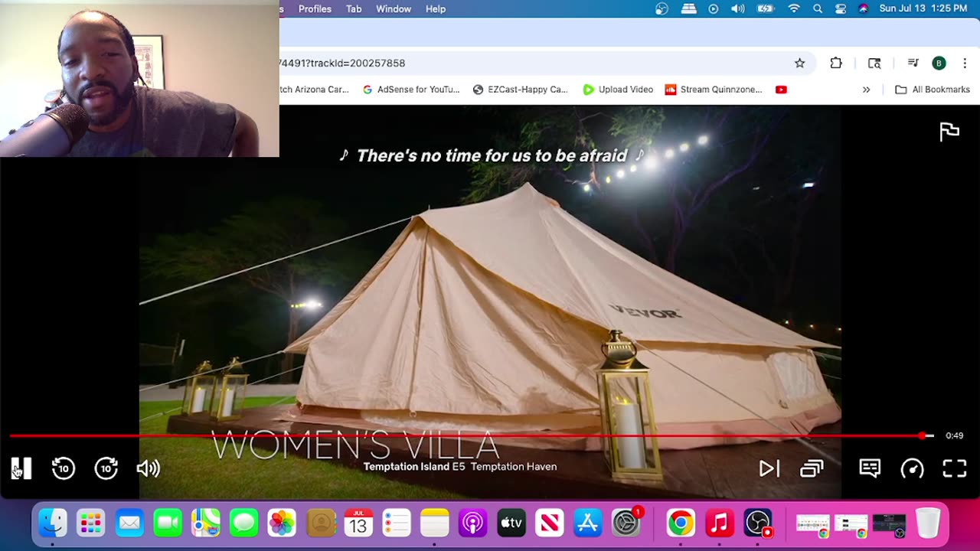Viewport: 980px width, 551px height.
Task: Skip forward 10 seconds in video
Action: (106, 468)
